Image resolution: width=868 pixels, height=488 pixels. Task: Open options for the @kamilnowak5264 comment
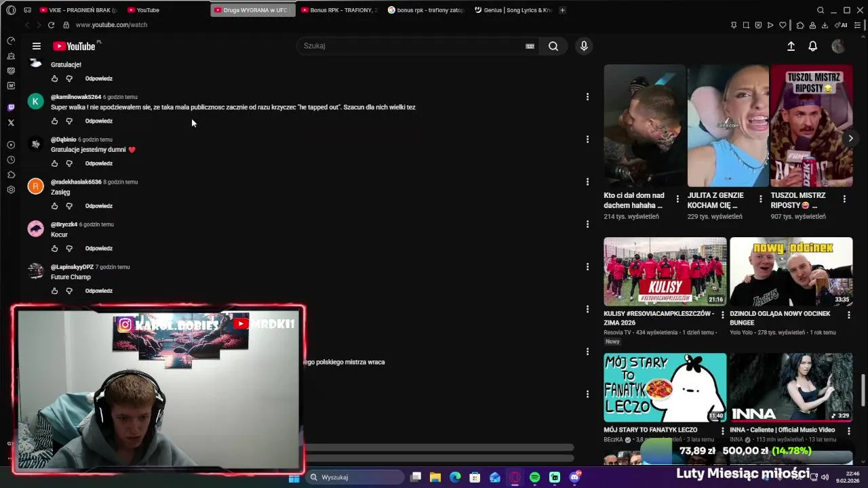[587, 97]
